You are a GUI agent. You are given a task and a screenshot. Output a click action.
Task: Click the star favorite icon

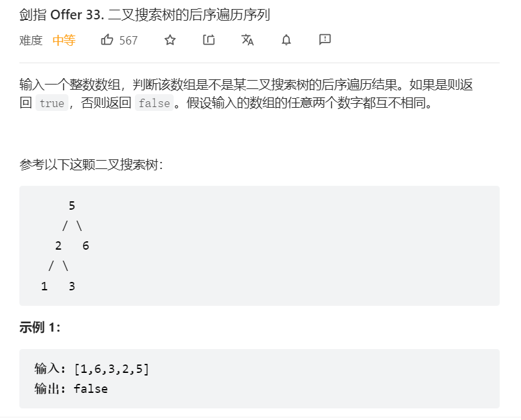click(x=170, y=40)
